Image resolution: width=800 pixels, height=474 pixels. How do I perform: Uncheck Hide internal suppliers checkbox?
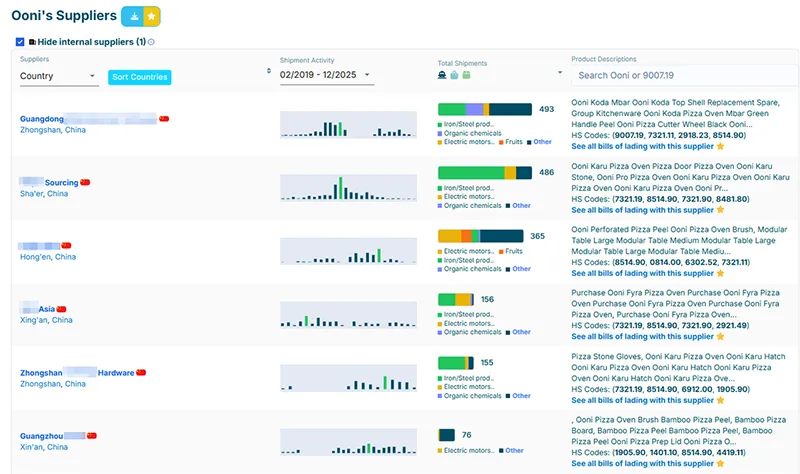21,42
